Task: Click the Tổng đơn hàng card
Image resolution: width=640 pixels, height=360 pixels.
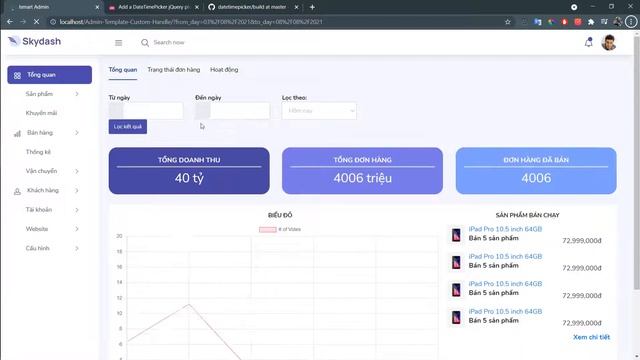Action: [x=362, y=171]
